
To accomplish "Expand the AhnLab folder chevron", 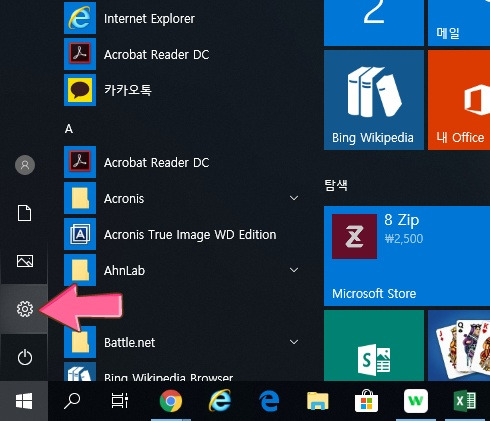I will pyautogui.click(x=294, y=270).
